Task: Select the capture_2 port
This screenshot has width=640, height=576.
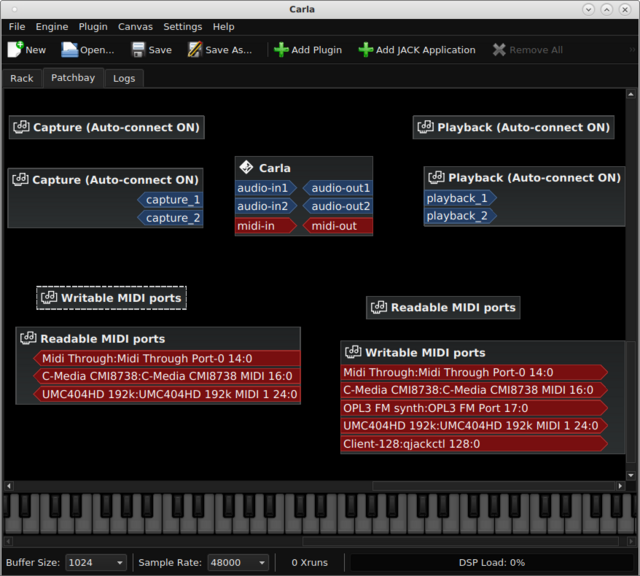Action: pos(170,218)
